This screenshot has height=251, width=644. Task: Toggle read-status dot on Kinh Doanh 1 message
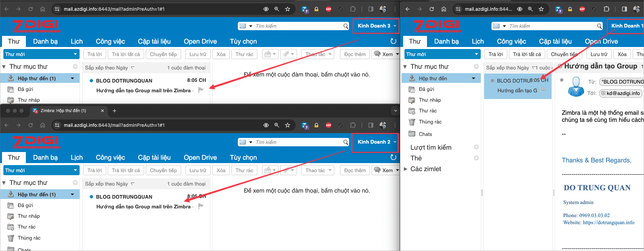tap(492, 81)
